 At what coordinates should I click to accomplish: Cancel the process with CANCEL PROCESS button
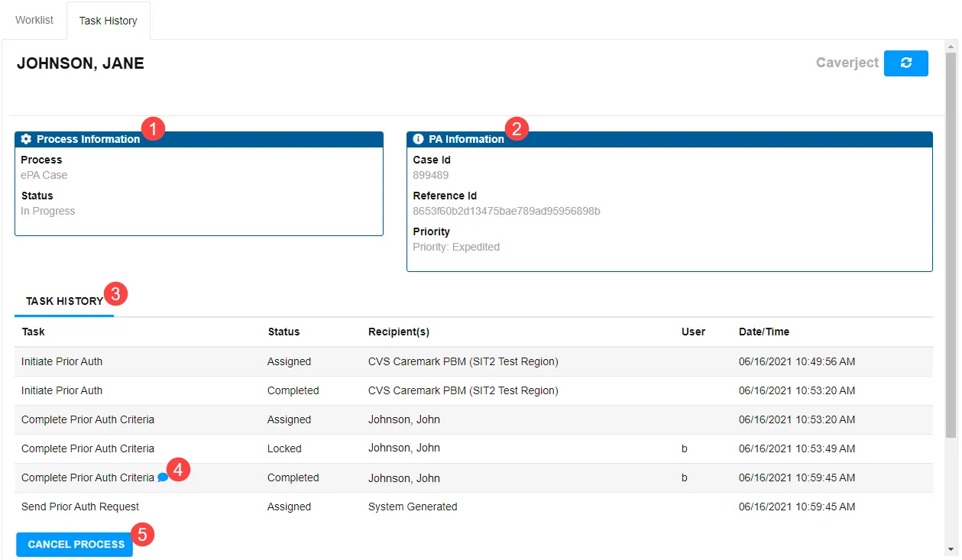pos(75,544)
